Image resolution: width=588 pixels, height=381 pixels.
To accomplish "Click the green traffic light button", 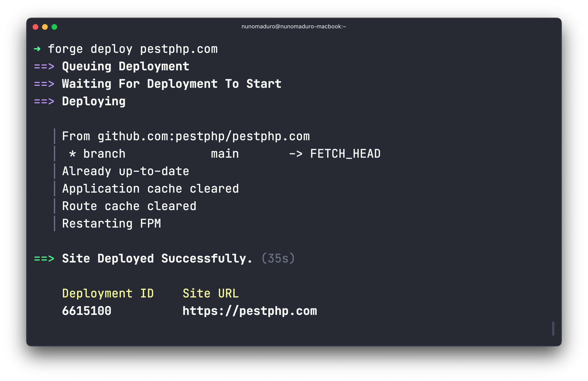I will tap(55, 27).
